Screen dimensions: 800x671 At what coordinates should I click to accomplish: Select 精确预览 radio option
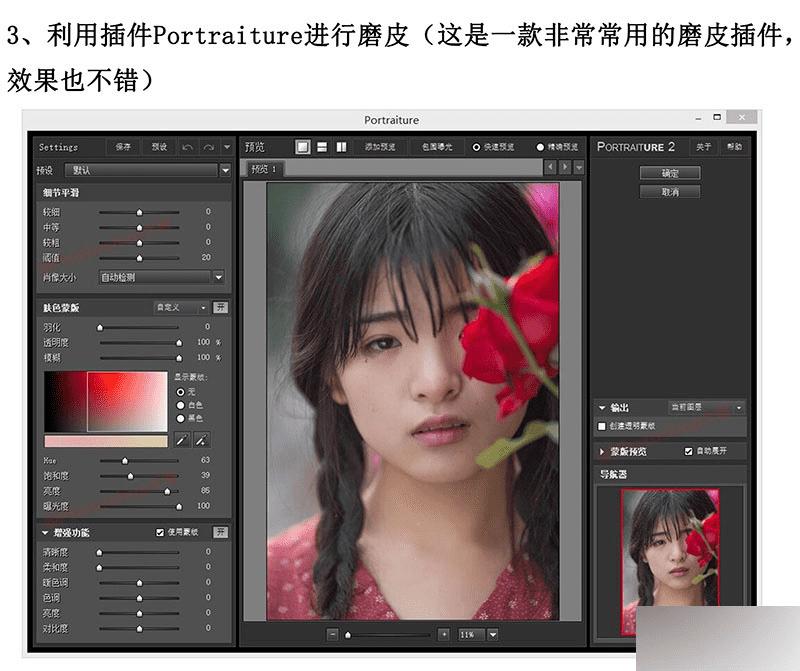(x=540, y=147)
